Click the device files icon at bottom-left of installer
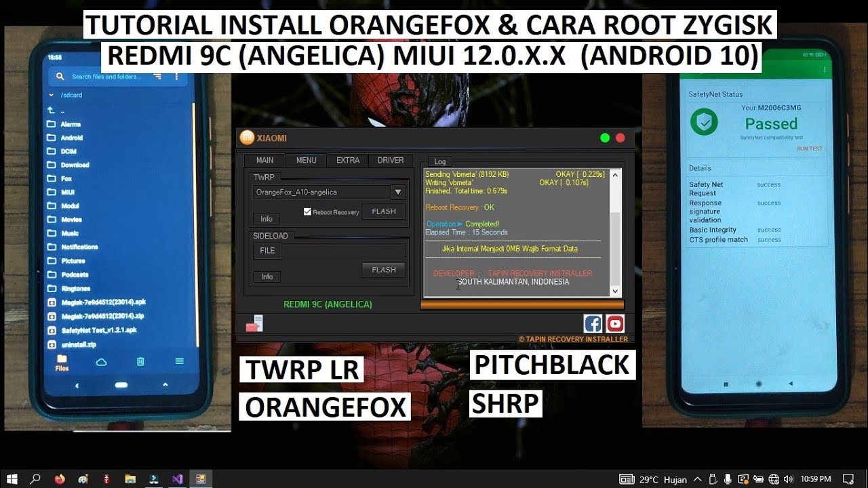 tap(254, 324)
